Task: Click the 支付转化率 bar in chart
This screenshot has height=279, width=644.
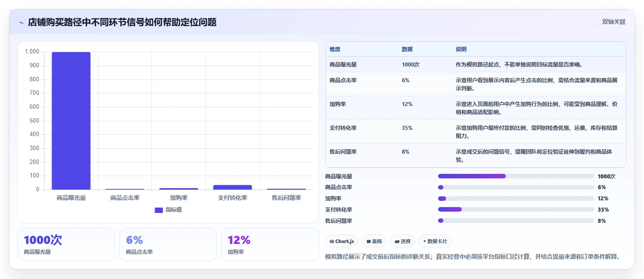Action: (232, 187)
